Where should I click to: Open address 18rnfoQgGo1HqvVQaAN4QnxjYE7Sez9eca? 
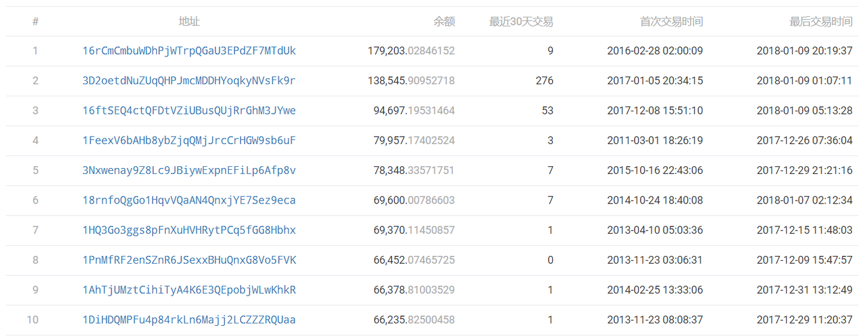189,201
